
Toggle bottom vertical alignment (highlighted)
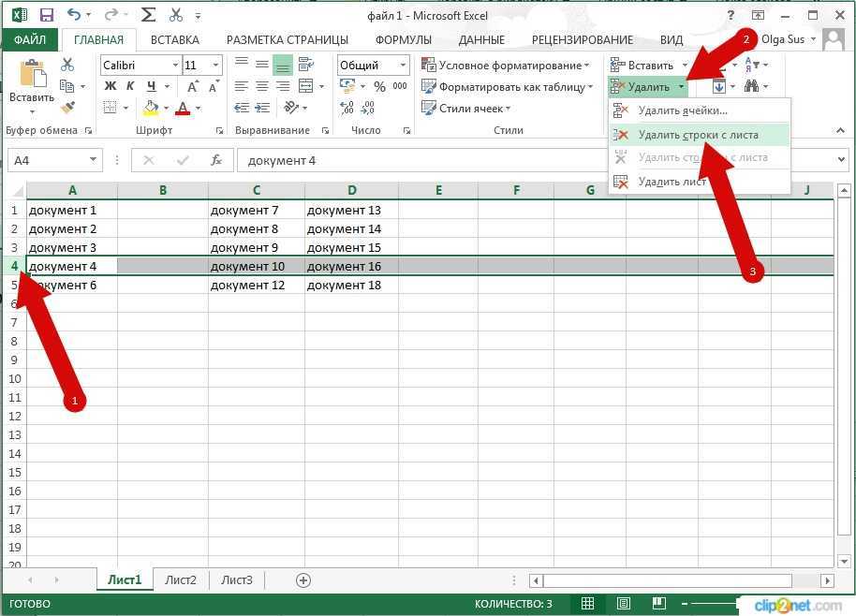pos(283,66)
